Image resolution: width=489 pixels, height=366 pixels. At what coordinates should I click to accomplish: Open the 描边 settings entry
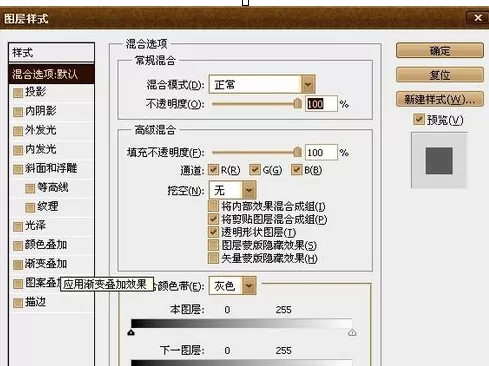pyautogui.click(x=36, y=302)
